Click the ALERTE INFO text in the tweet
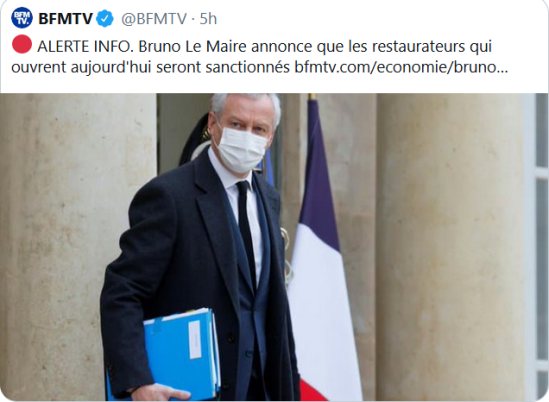549x402 pixels. point(85,47)
